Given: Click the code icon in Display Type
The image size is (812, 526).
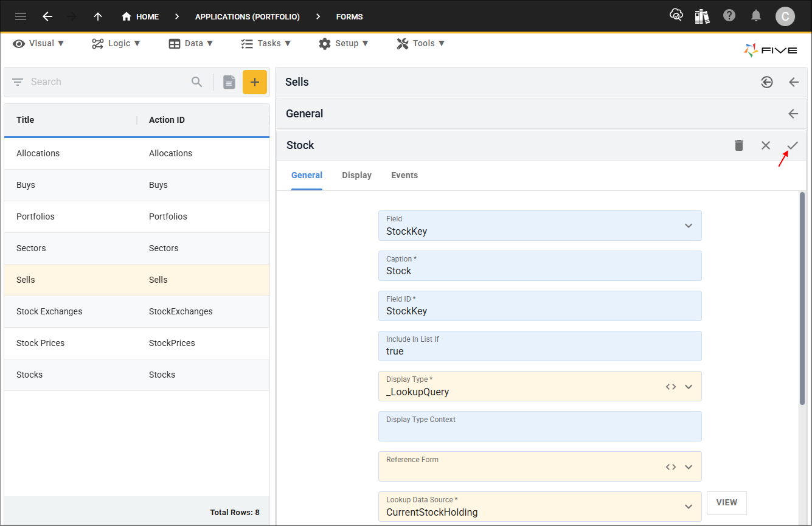Looking at the screenshot, I should pos(671,387).
